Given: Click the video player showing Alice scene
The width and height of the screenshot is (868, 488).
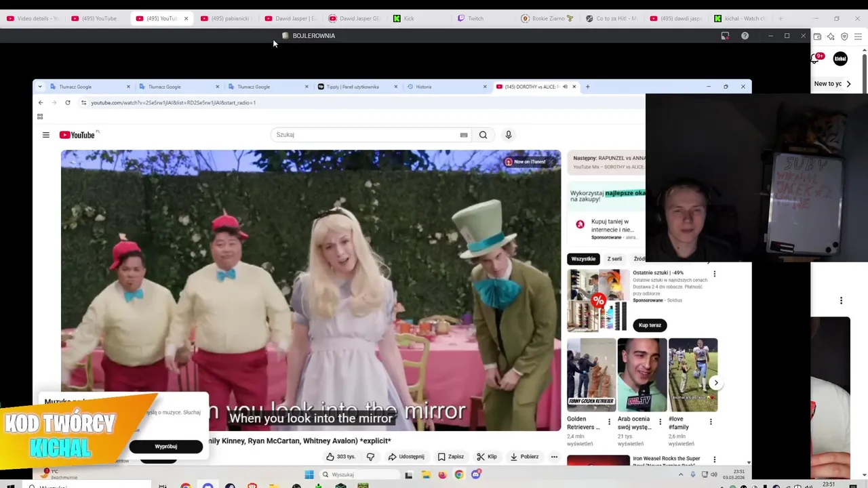Looking at the screenshot, I should tap(311, 290).
